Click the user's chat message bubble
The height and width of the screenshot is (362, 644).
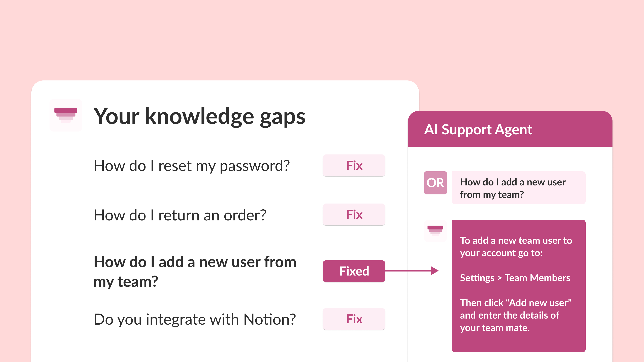click(x=518, y=188)
